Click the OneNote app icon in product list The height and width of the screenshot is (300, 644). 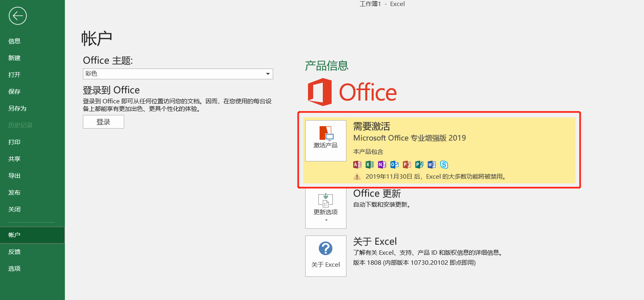coord(382,165)
